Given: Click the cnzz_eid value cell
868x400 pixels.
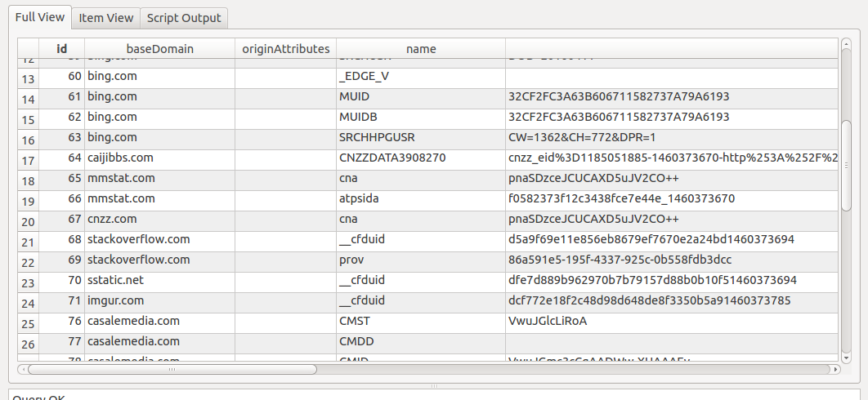Looking at the screenshot, I should coord(672,158).
